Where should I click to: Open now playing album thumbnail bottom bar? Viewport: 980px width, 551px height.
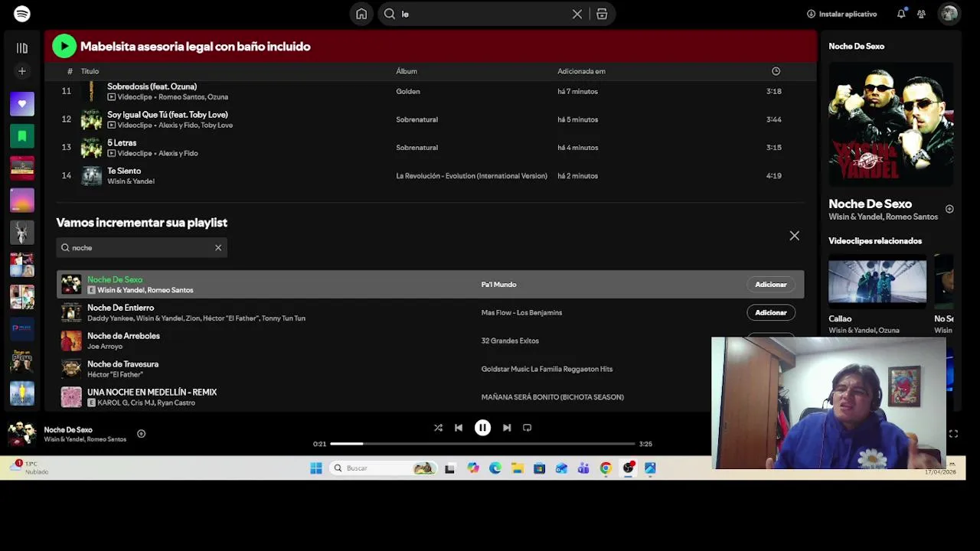21,434
